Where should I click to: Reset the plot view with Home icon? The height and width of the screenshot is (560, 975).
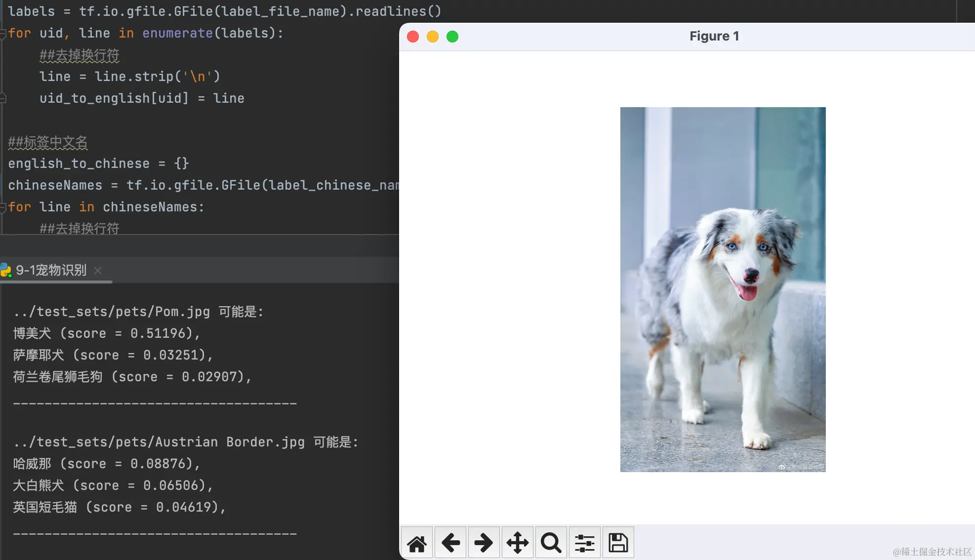[417, 543]
